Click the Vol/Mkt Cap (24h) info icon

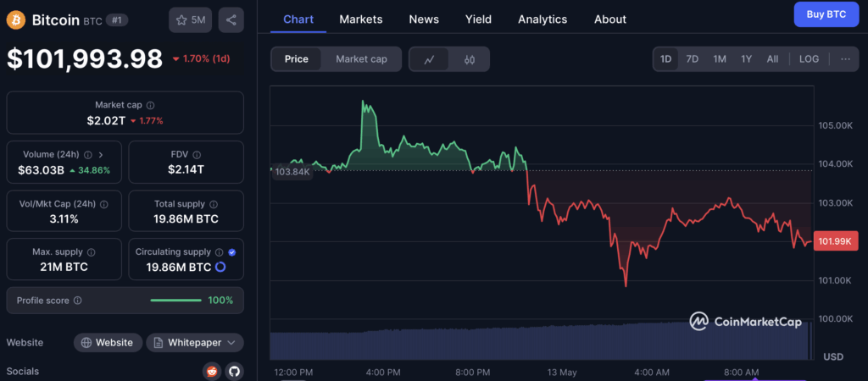[x=104, y=204]
